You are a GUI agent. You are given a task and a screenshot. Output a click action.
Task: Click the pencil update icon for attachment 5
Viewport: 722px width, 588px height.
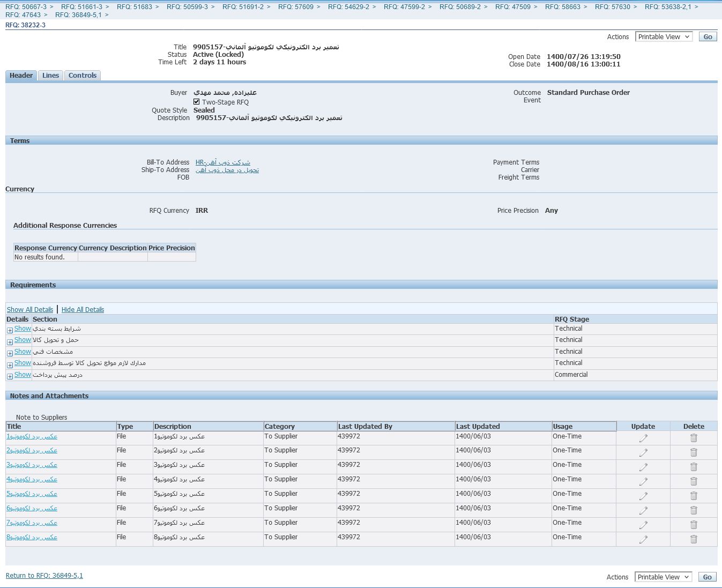[643, 496]
